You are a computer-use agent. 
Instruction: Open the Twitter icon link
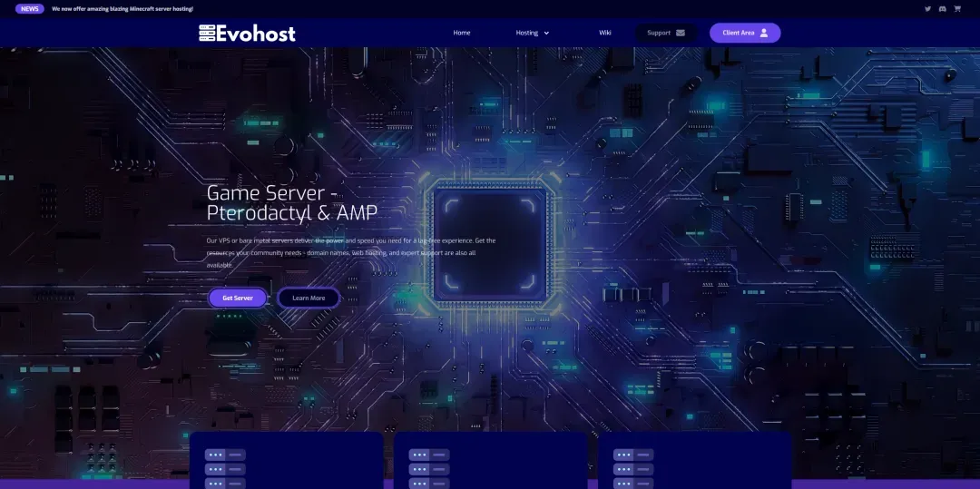927,9
